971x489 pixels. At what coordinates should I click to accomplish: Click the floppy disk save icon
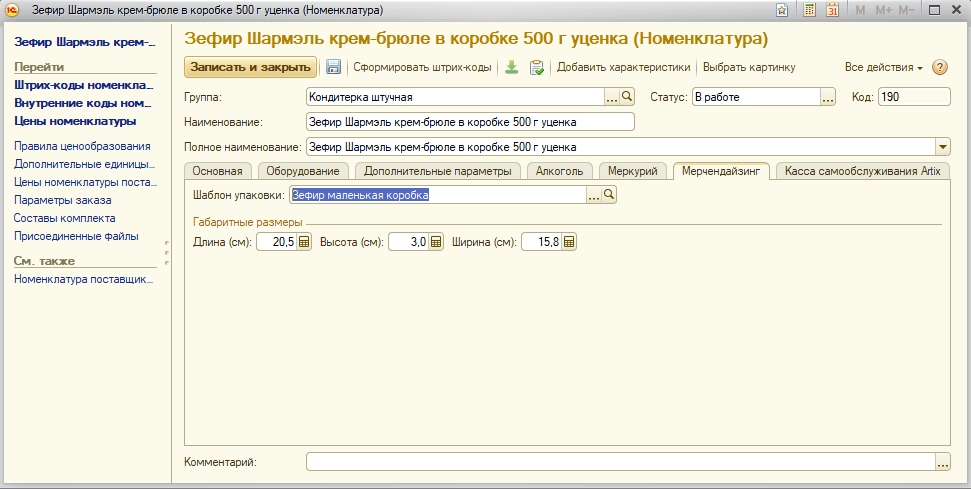[x=334, y=68]
